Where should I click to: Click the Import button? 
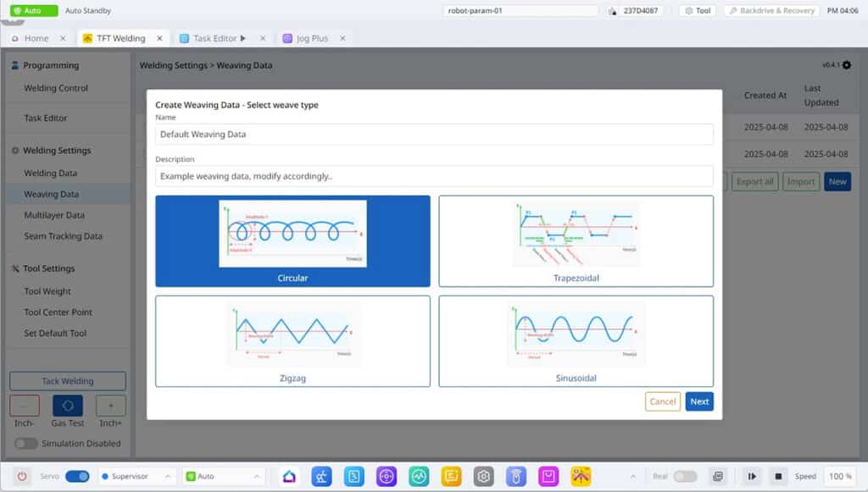pos(800,182)
